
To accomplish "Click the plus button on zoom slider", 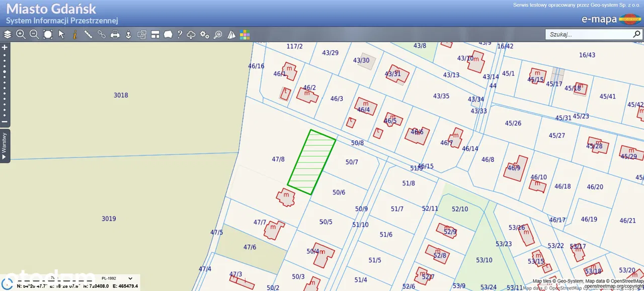I will click(5, 47).
